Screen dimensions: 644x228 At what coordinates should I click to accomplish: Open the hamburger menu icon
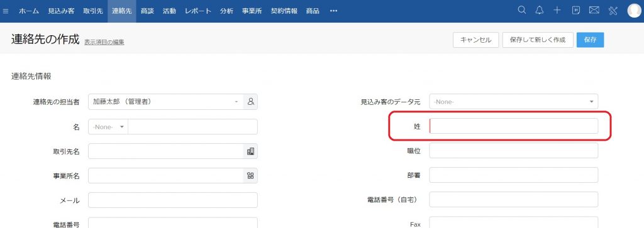(x=6, y=11)
